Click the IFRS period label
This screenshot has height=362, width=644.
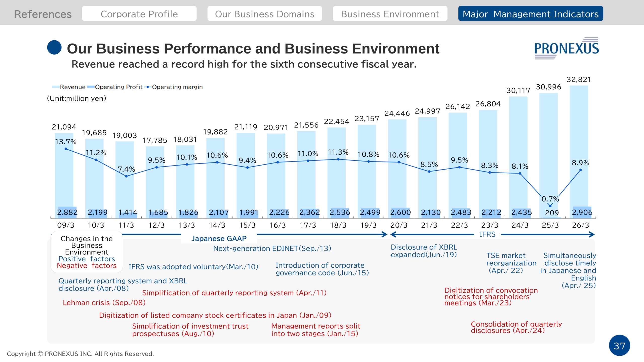click(x=487, y=234)
